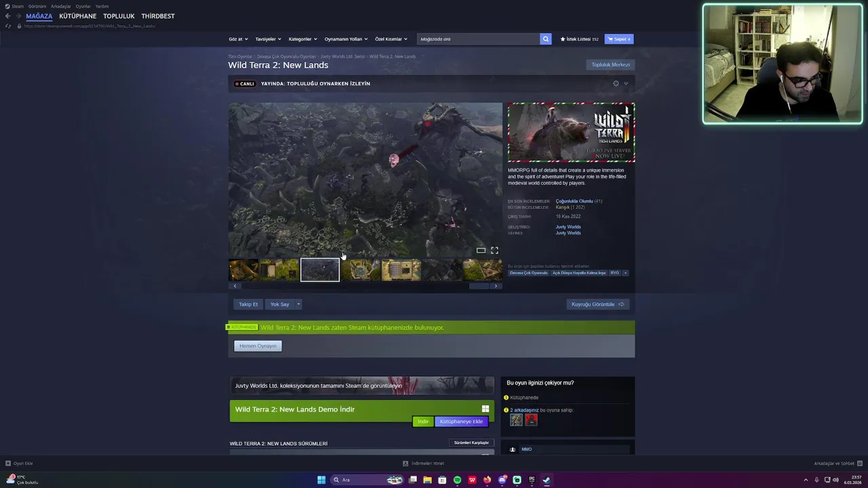This screenshot has width=868, height=488.
Task: Click the weather widget on the taskbar
Action: [22, 480]
